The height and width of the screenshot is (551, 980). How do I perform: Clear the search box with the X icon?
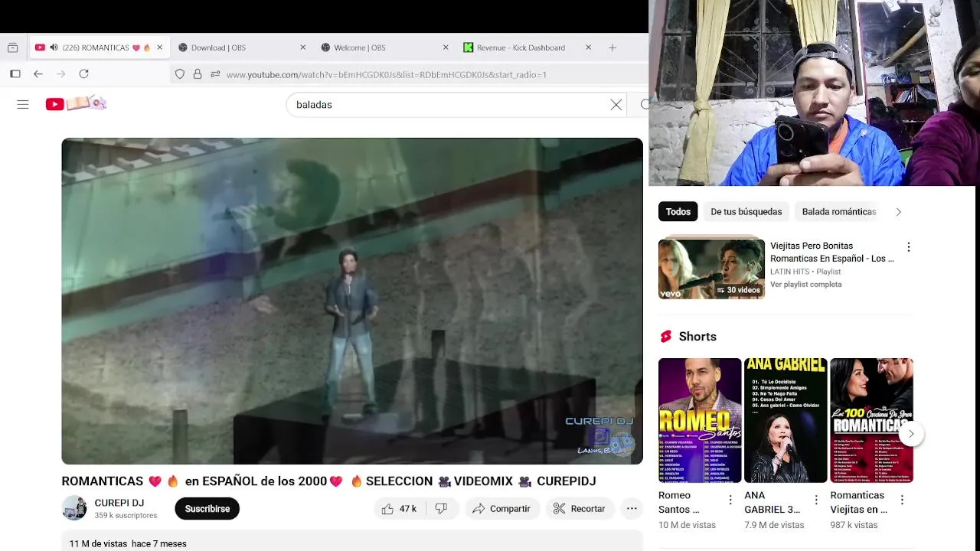616,105
